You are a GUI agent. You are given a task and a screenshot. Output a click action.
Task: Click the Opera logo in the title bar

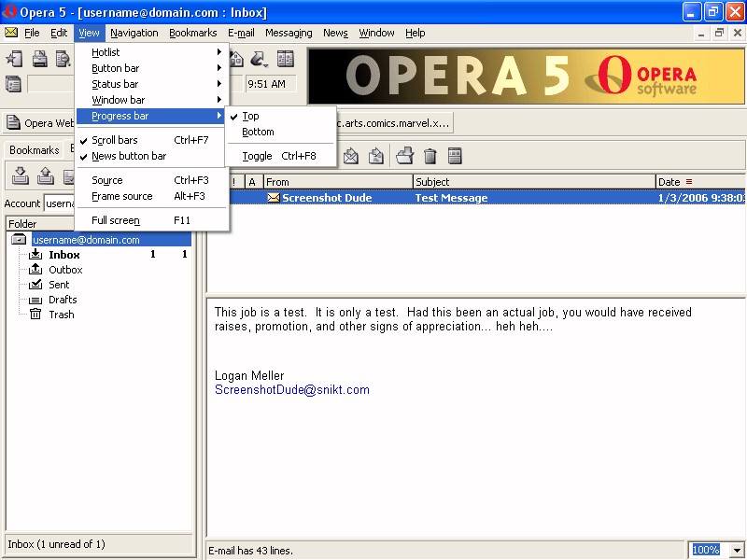click(x=9, y=11)
